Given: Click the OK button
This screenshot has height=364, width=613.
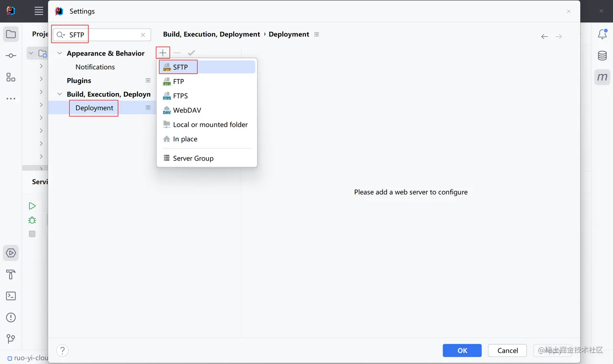Looking at the screenshot, I should point(462,351).
